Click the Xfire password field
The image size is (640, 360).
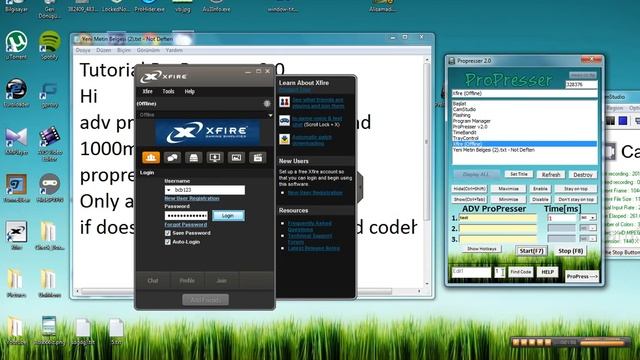click(186, 216)
